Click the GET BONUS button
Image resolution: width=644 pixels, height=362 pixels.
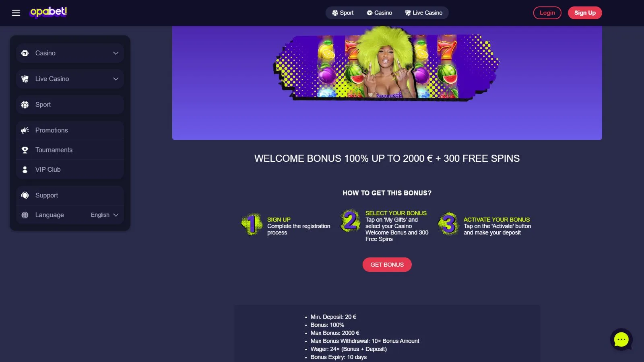tap(387, 265)
